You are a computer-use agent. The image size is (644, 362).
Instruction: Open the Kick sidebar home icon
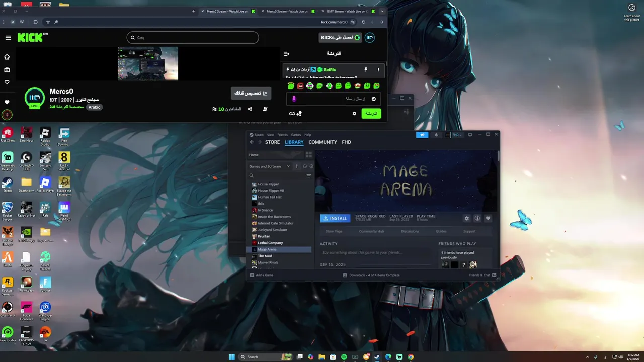[x=7, y=57]
